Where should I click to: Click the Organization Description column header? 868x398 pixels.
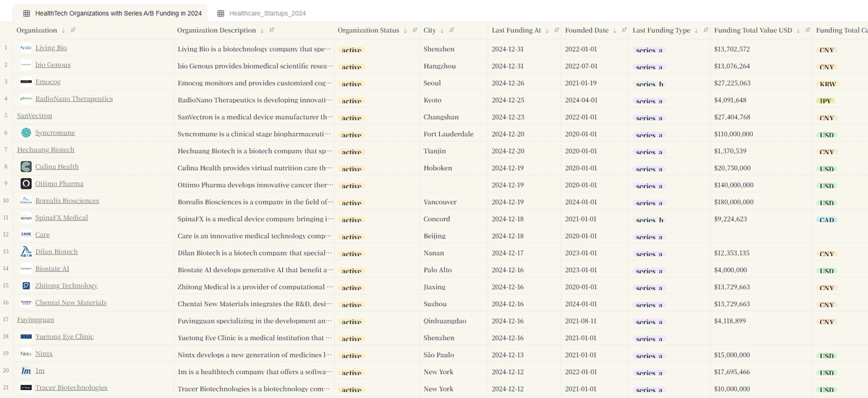(x=217, y=30)
